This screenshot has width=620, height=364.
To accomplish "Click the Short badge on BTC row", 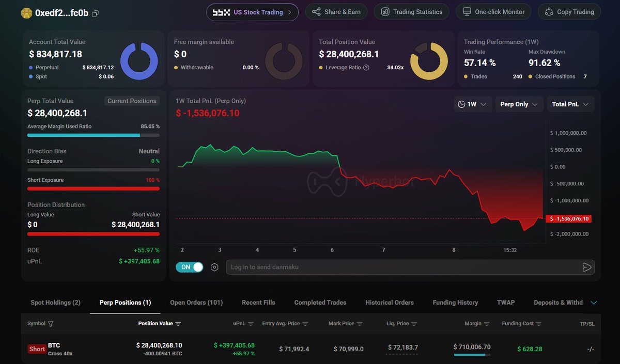I will tap(37, 349).
